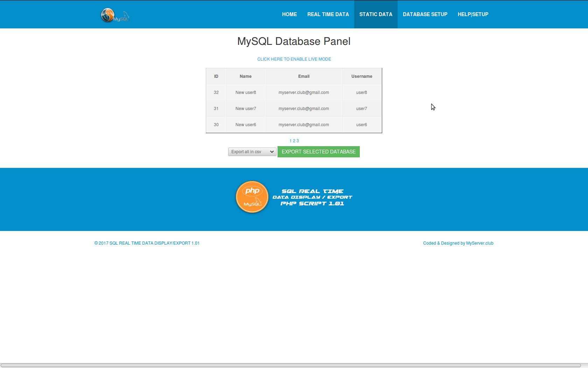This screenshot has height=368, width=588.
Task: Click the ID column header
Action: click(216, 76)
